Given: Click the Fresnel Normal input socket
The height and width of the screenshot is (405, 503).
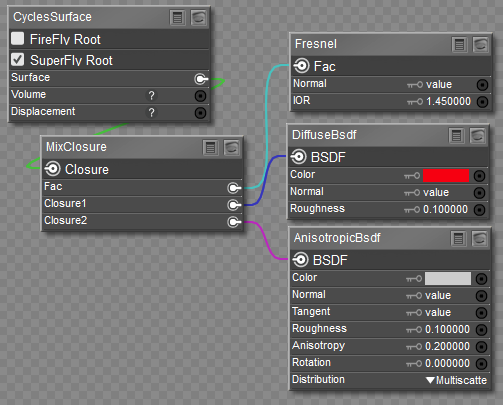Looking at the screenshot, I should tap(482, 85).
